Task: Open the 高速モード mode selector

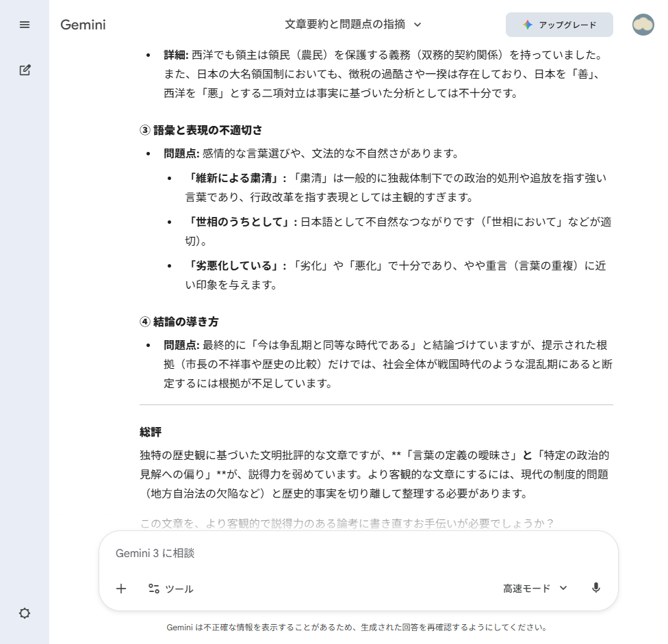Action: tap(535, 589)
